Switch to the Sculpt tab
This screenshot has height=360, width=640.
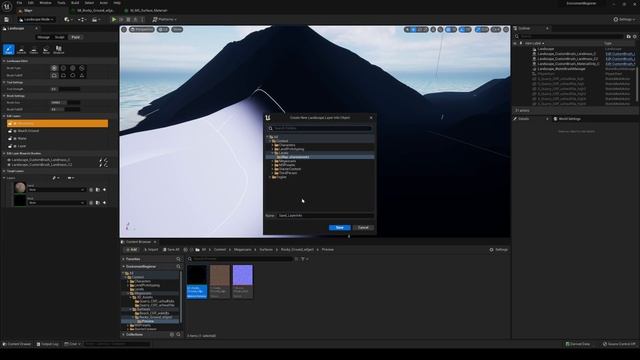(60, 37)
